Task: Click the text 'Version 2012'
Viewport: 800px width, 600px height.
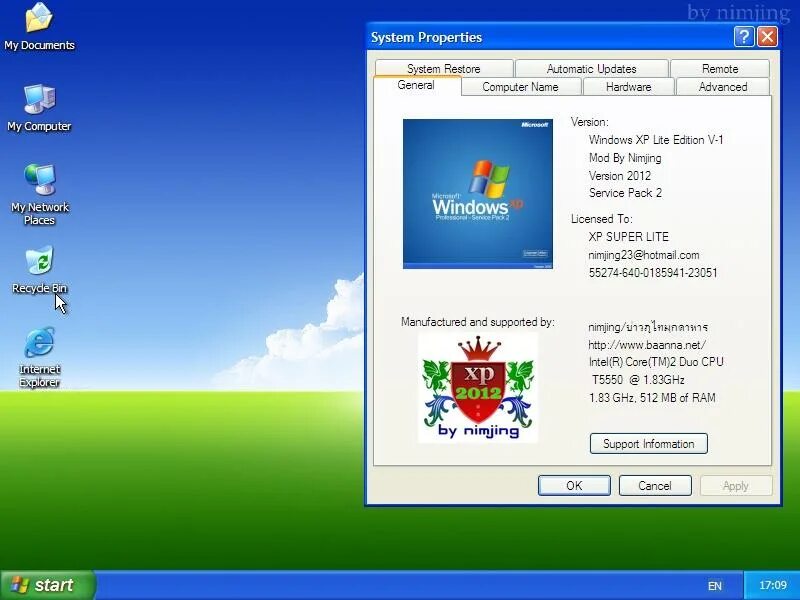Action: 620,176
